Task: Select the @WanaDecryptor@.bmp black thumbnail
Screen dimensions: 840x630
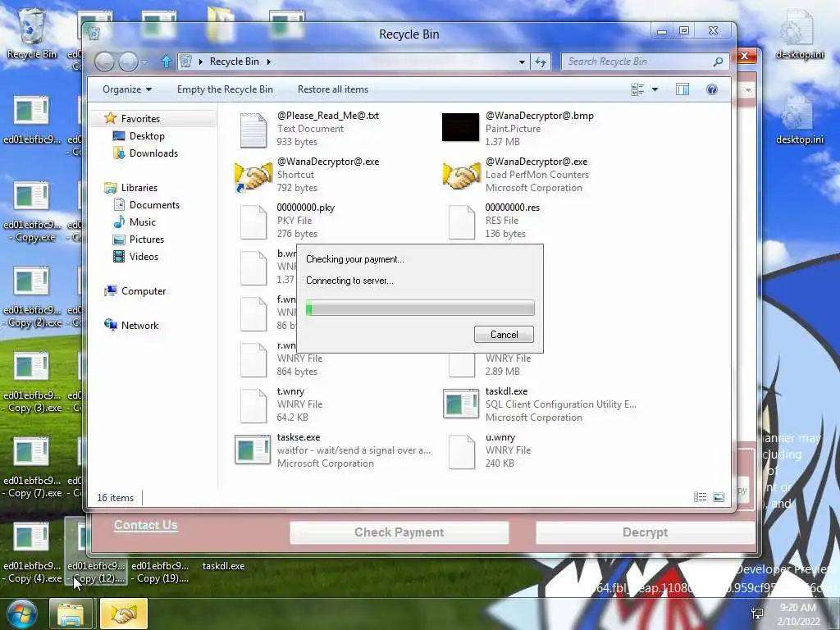Action: click(460, 127)
